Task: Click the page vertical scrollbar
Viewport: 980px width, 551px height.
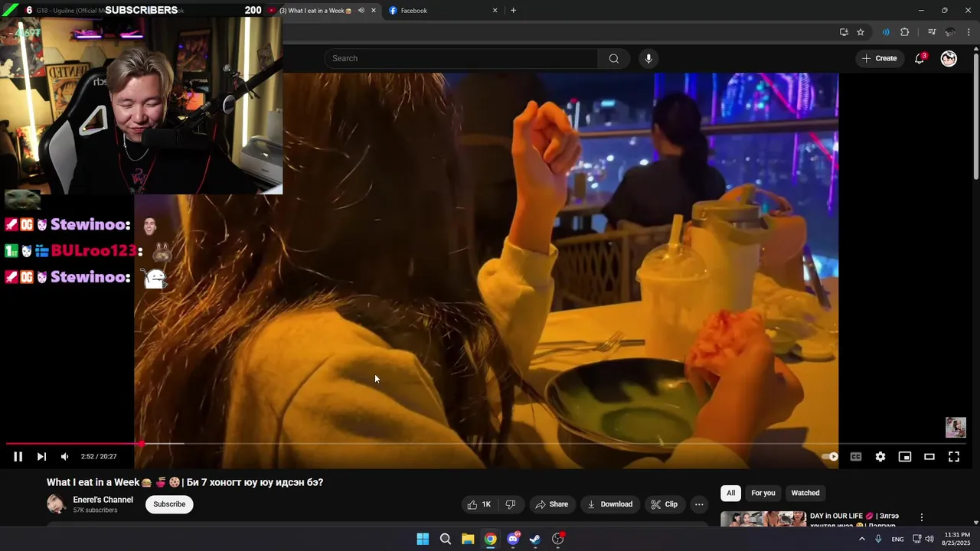Action: tap(975, 115)
